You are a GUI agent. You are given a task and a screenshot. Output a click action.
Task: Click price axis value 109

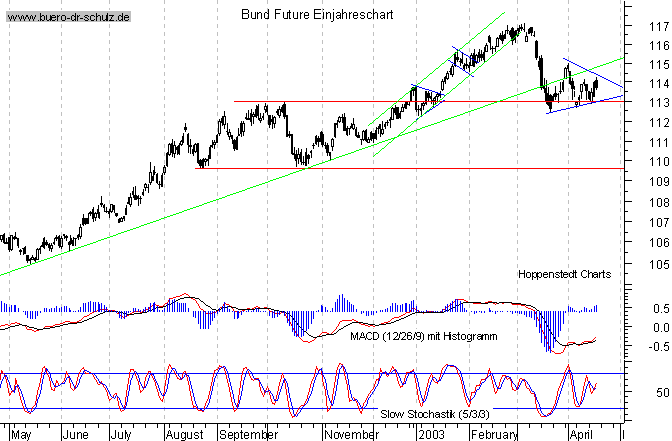click(659, 182)
